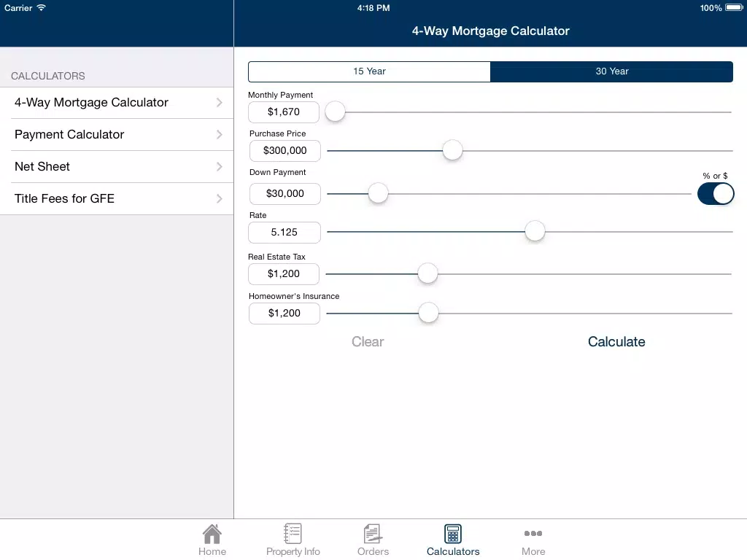Open the Title Fees for GFE chevron
The image size is (747, 560).
click(219, 198)
